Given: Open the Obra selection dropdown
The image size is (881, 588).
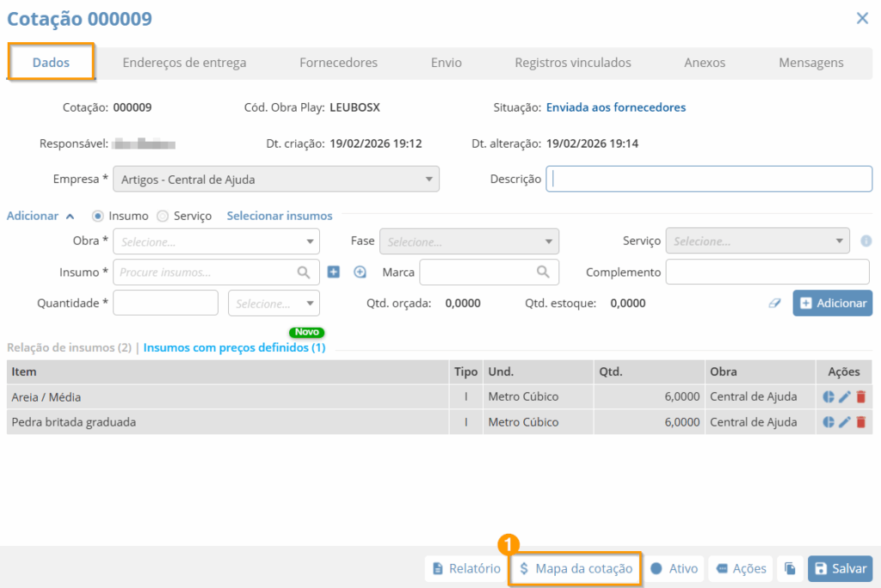Looking at the screenshot, I should pos(216,242).
